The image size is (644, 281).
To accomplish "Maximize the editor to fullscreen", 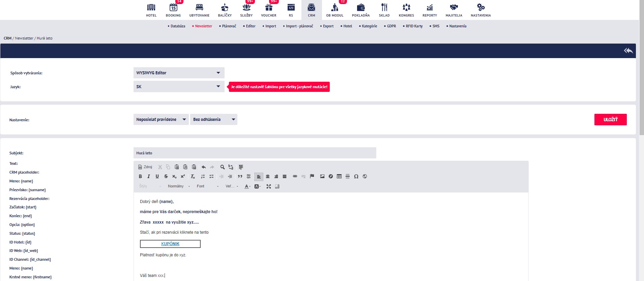I will coord(269,186).
